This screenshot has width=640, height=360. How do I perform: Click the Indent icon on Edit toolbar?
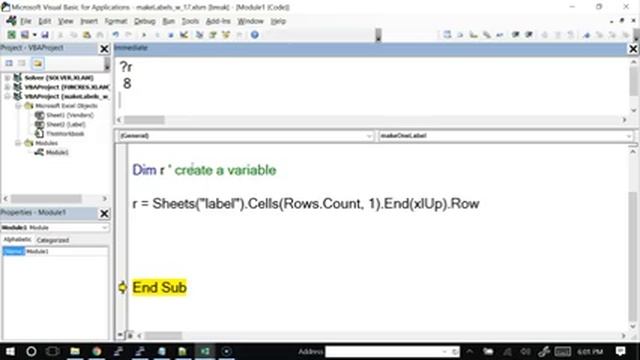coord(516,35)
